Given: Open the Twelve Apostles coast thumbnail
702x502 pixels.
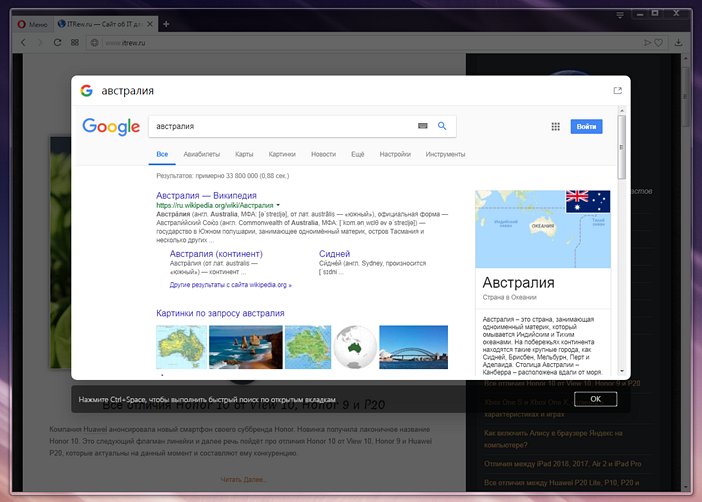Looking at the screenshot, I should pos(246,347).
